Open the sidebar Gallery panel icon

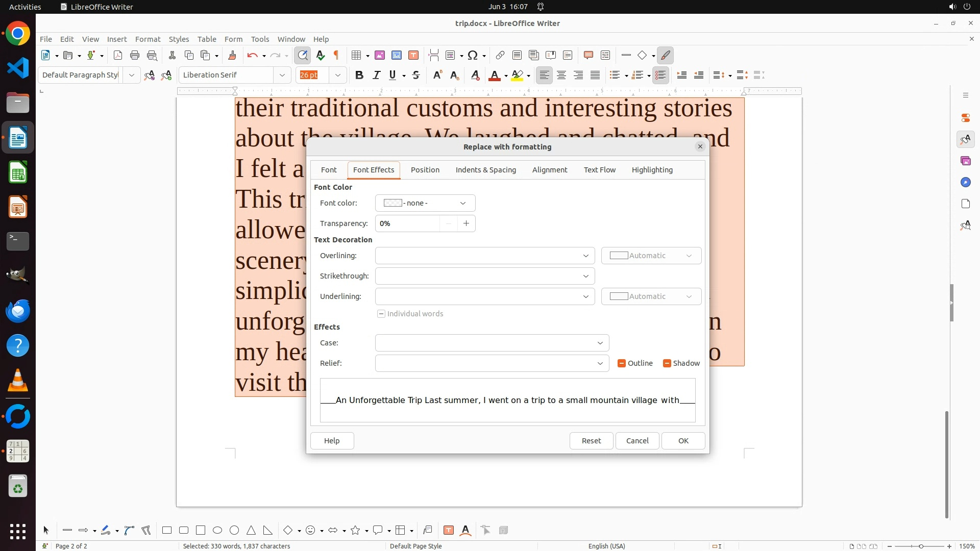[965, 161]
